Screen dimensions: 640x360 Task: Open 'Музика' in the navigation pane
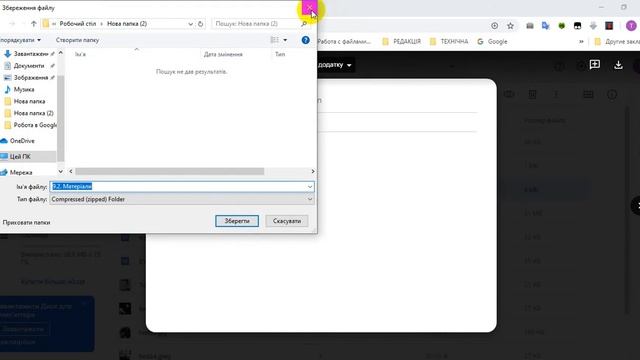[24, 89]
